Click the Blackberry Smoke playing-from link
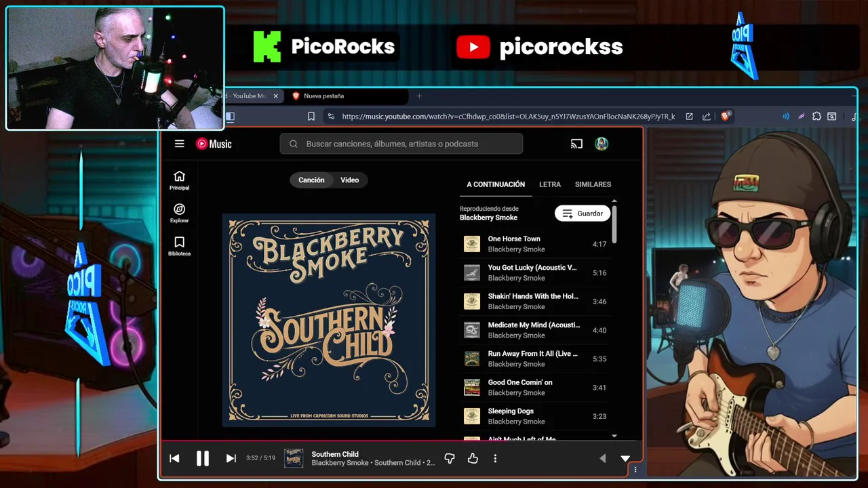Viewport: 868px width, 488px height. pyautogui.click(x=488, y=218)
